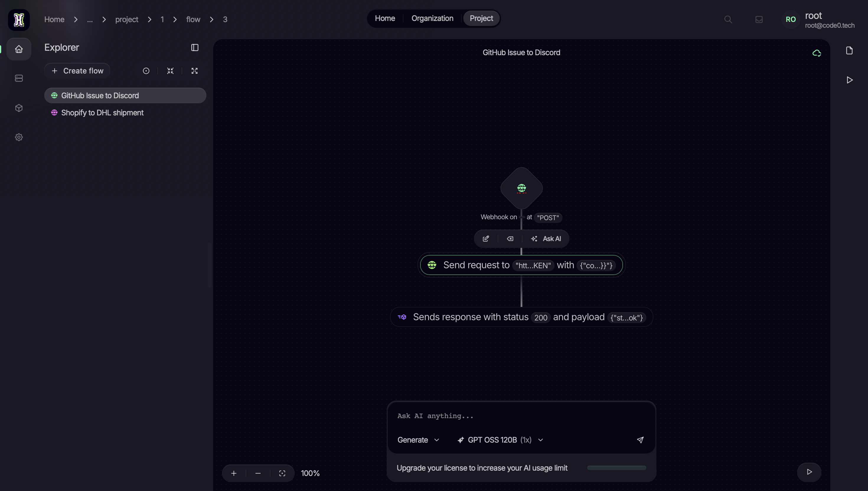Select Shopify to DHL shipment flow
868x491 pixels.
coord(125,113)
